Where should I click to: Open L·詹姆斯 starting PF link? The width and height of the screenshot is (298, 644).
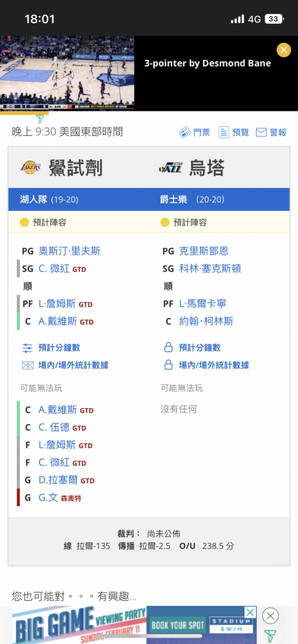coord(57,304)
